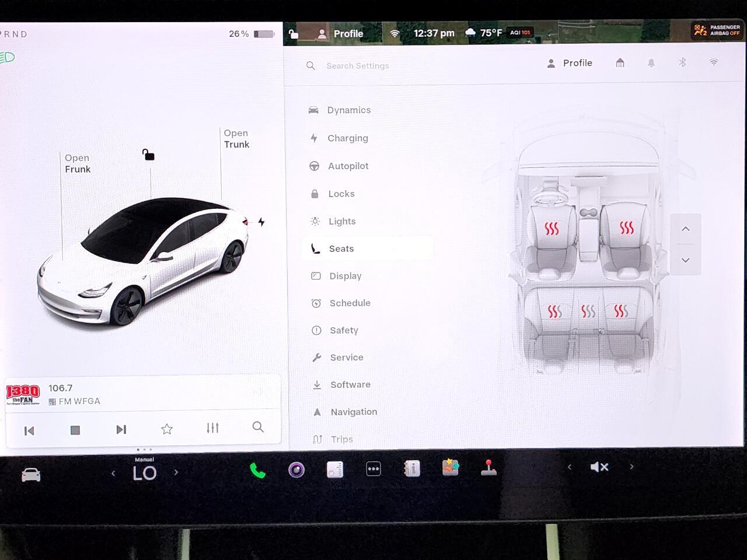
Task: Tap the charge port lightning bolt icon
Action: pos(261,222)
